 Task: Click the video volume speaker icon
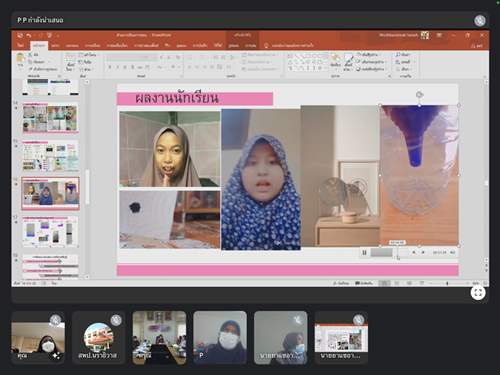(452, 253)
